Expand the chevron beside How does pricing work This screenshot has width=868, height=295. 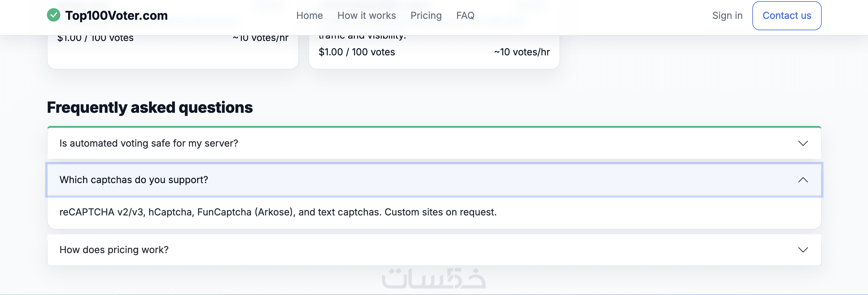point(803,250)
